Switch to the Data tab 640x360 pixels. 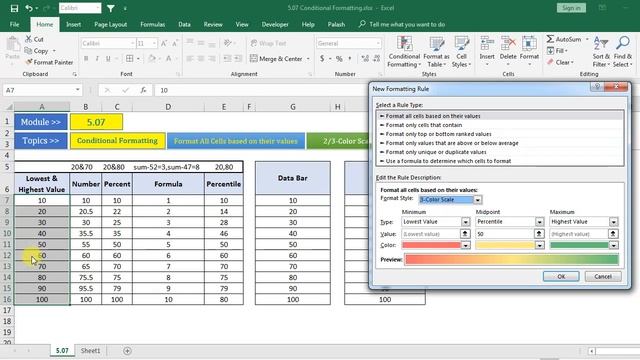click(x=184, y=24)
